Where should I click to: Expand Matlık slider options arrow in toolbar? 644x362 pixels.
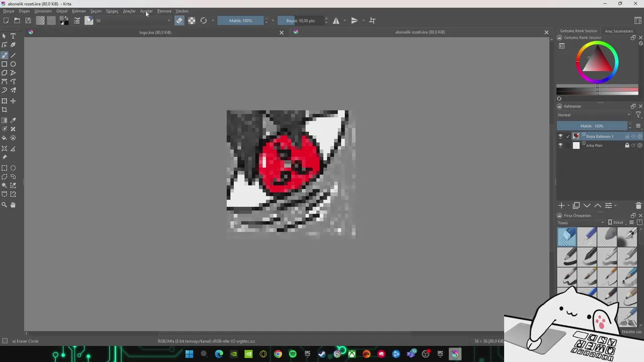[x=273, y=21]
